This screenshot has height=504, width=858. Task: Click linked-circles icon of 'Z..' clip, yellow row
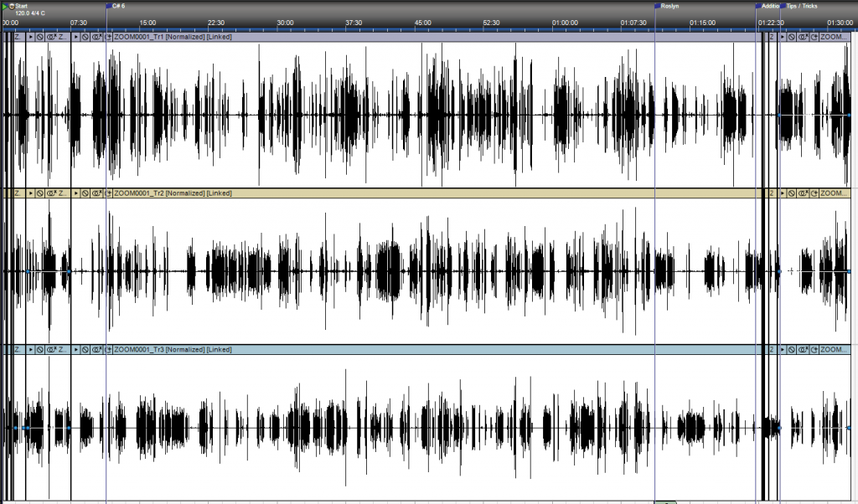coord(51,193)
